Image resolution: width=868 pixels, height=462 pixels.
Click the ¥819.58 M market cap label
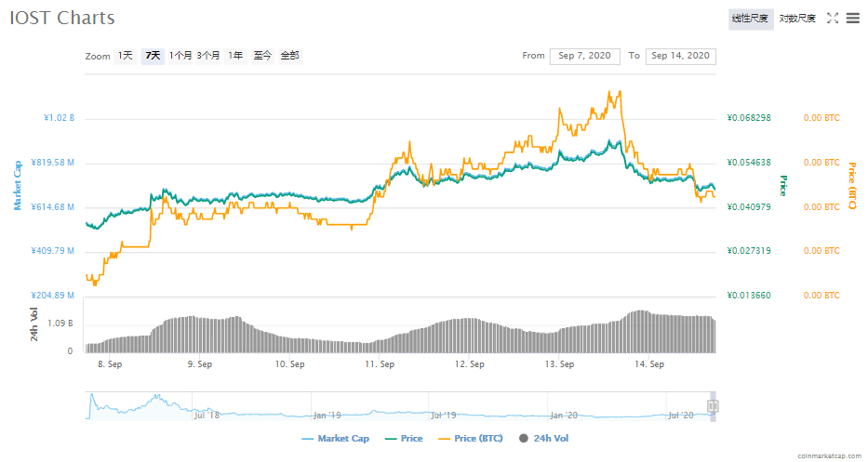tap(53, 163)
